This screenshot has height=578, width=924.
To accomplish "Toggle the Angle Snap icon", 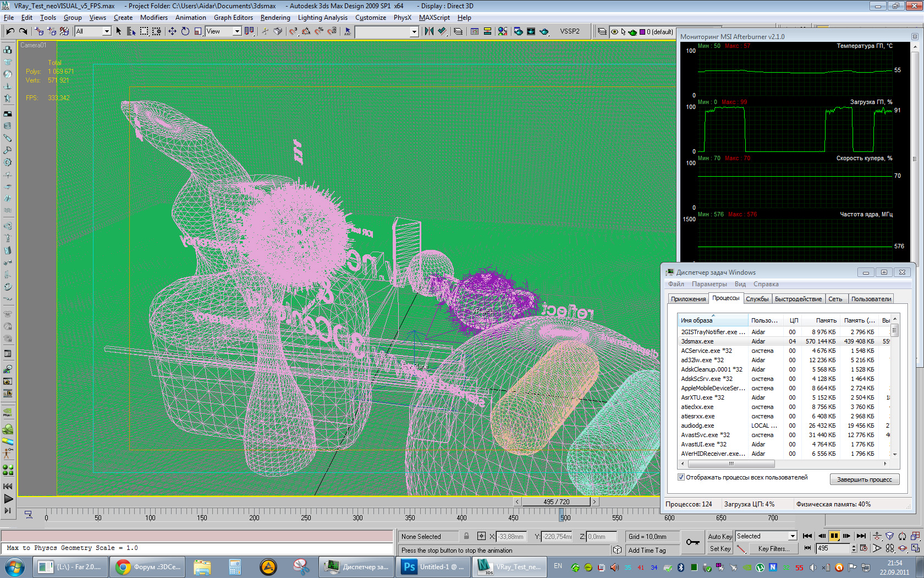I will [x=306, y=31].
